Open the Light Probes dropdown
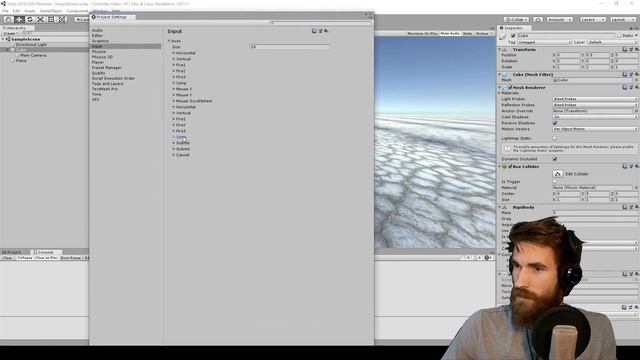 (595, 99)
